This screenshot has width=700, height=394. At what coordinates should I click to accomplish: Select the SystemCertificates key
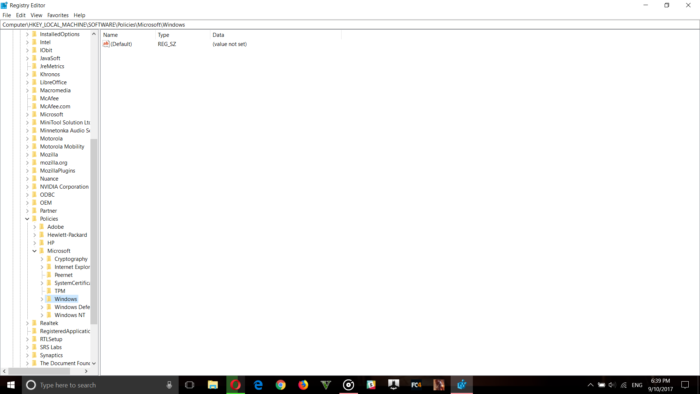click(x=72, y=283)
